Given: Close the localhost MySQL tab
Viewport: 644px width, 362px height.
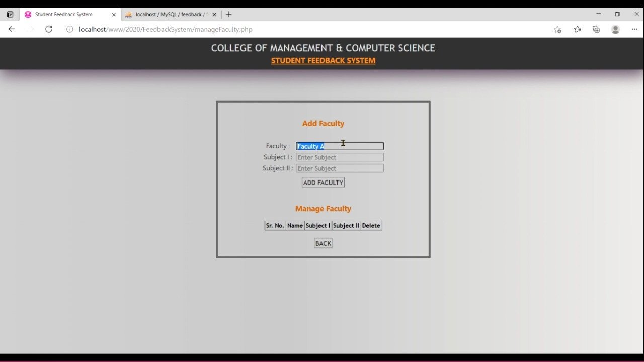Looking at the screenshot, I should [214, 14].
